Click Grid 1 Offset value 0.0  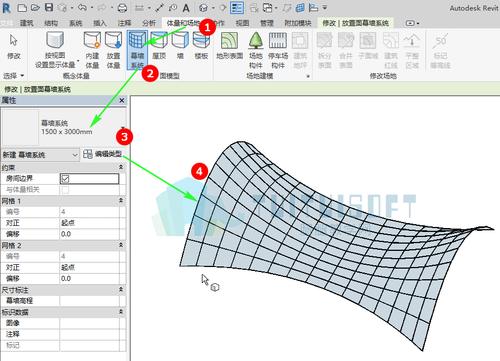(89, 234)
